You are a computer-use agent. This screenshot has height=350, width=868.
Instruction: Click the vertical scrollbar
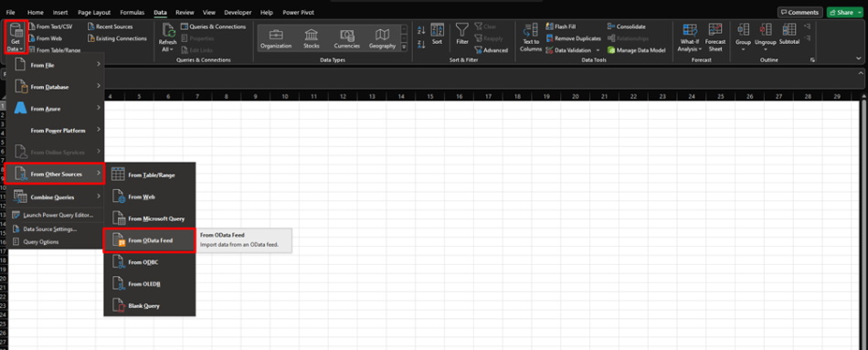(x=863, y=221)
